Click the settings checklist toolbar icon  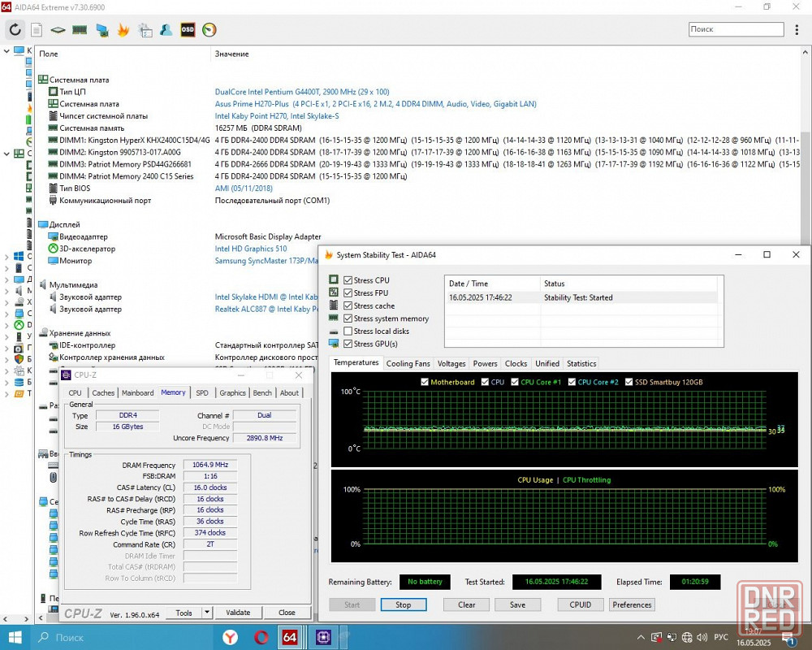tap(145, 30)
